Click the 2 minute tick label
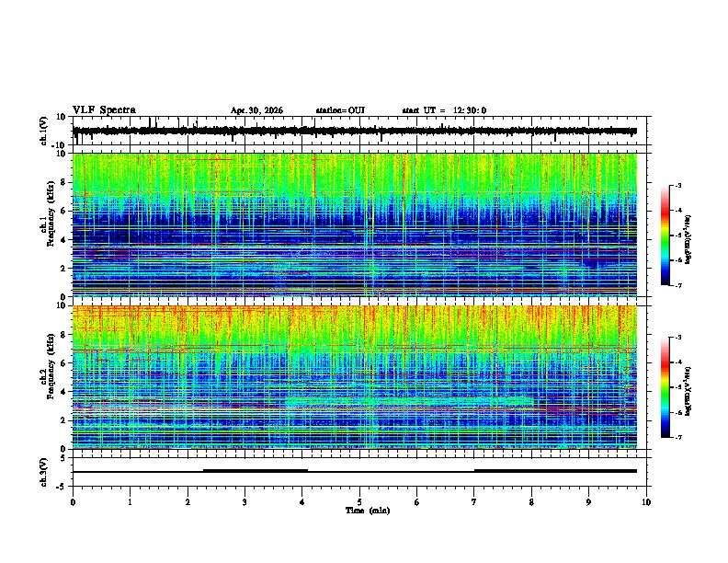The width and height of the screenshot is (728, 563). pyautogui.click(x=188, y=502)
